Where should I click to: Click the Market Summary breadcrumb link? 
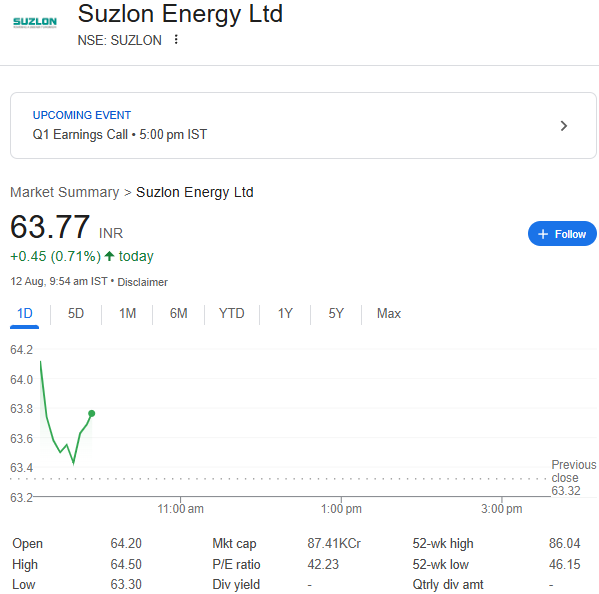65,192
